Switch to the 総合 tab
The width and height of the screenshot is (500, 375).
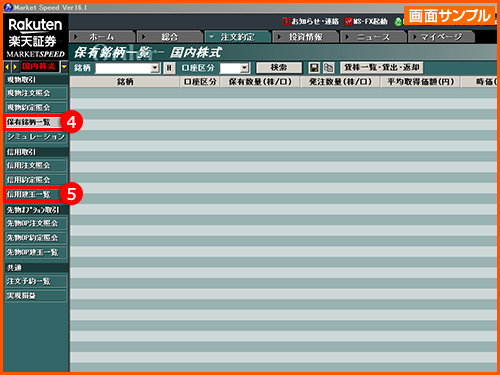pos(169,37)
